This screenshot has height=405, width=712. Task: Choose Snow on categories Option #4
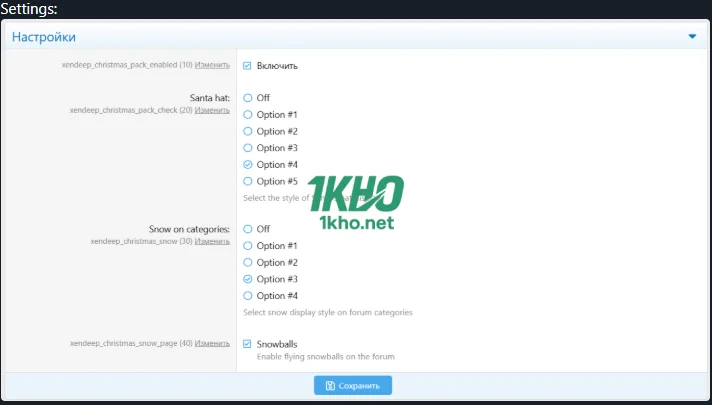click(248, 296)
